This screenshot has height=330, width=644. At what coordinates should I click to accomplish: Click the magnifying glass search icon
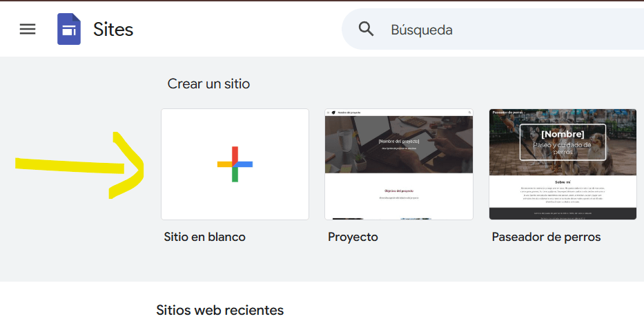pyautogui.click(x=366, y=29)
